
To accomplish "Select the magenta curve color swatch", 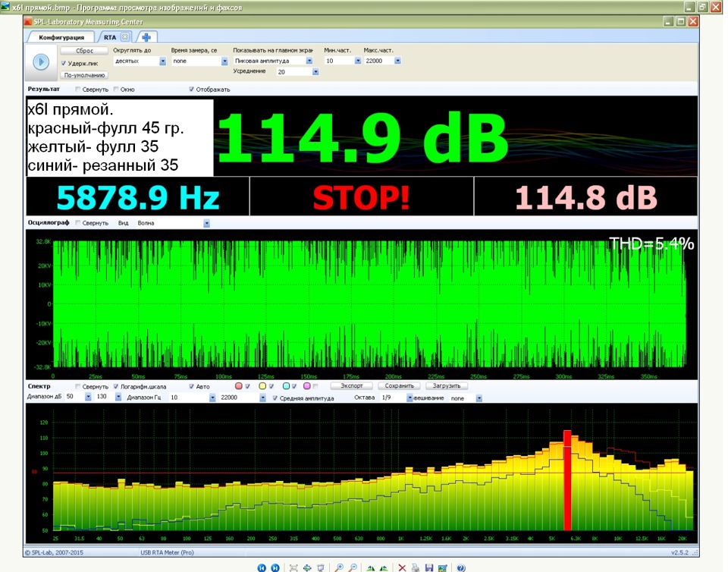I will point(307,386).
